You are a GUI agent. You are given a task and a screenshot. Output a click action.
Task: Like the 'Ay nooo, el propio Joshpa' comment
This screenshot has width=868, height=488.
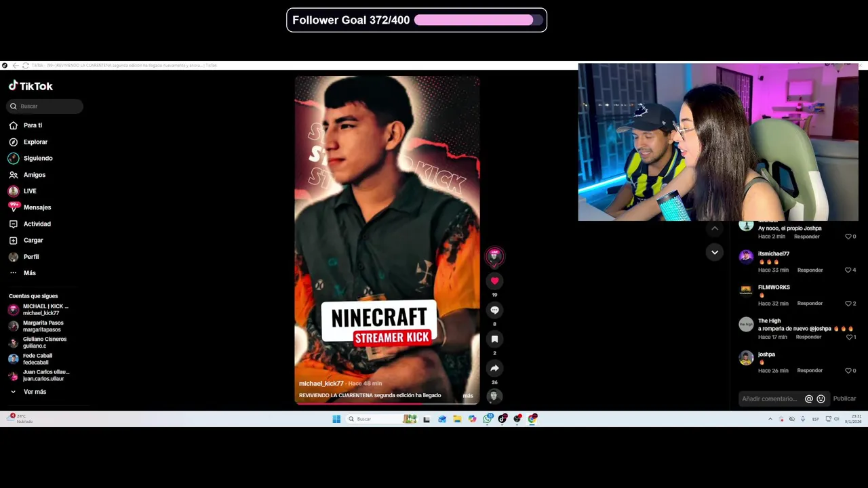848,237
